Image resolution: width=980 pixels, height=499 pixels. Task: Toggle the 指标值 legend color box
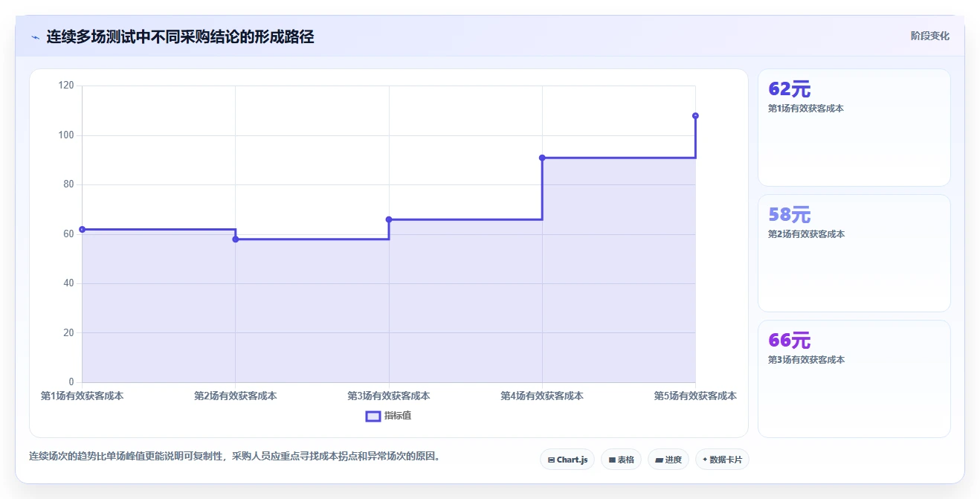coord(373,416)
